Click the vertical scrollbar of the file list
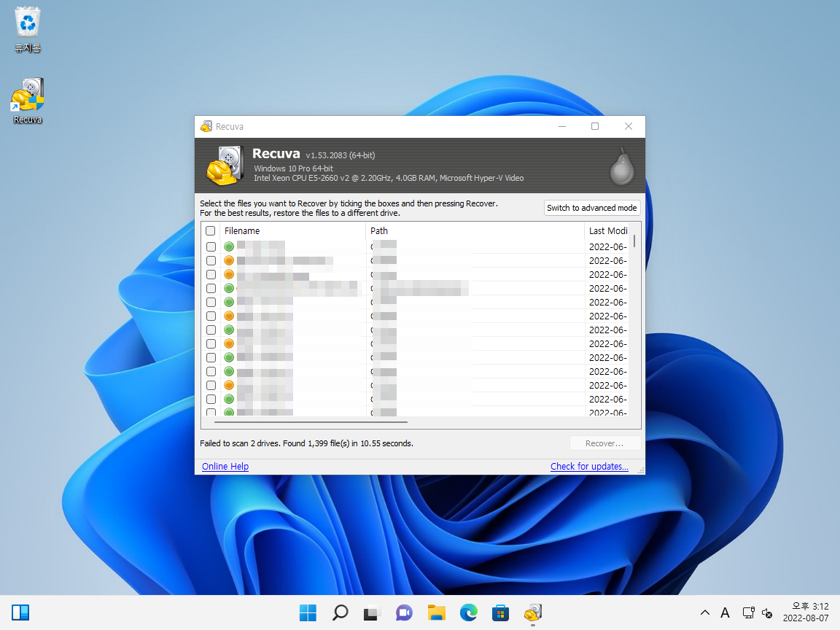 (635, 241)
